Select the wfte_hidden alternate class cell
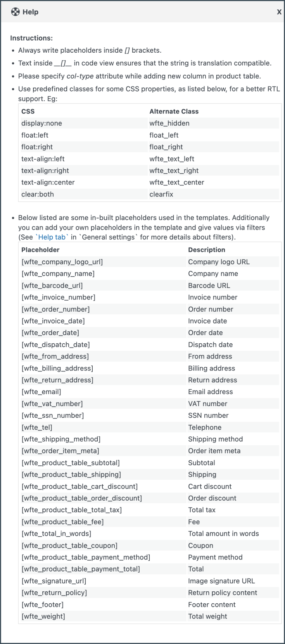Viewport: 285px width, 644px height. coord(169,123)
